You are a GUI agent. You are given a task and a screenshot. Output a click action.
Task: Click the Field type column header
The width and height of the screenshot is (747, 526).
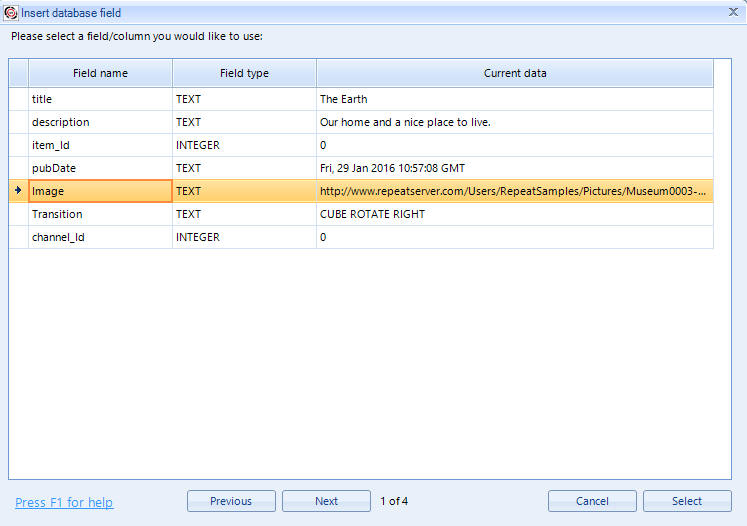point(244,73)
